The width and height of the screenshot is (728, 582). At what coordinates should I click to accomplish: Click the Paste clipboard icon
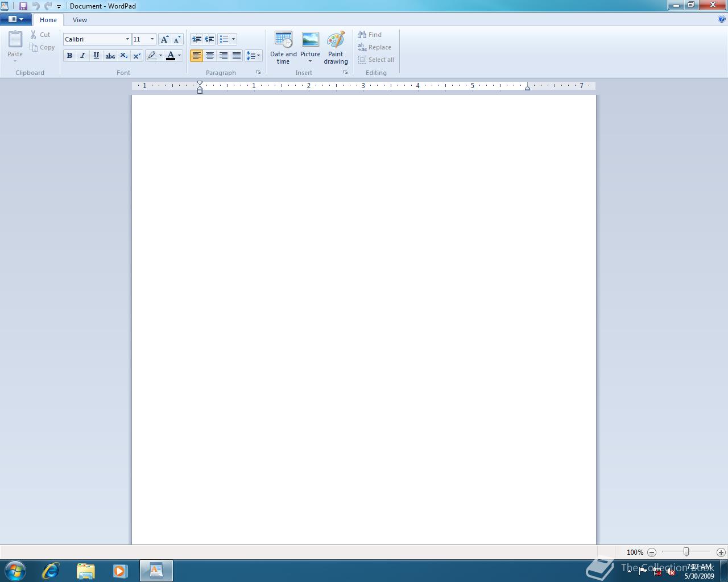[x=15, y=39]
